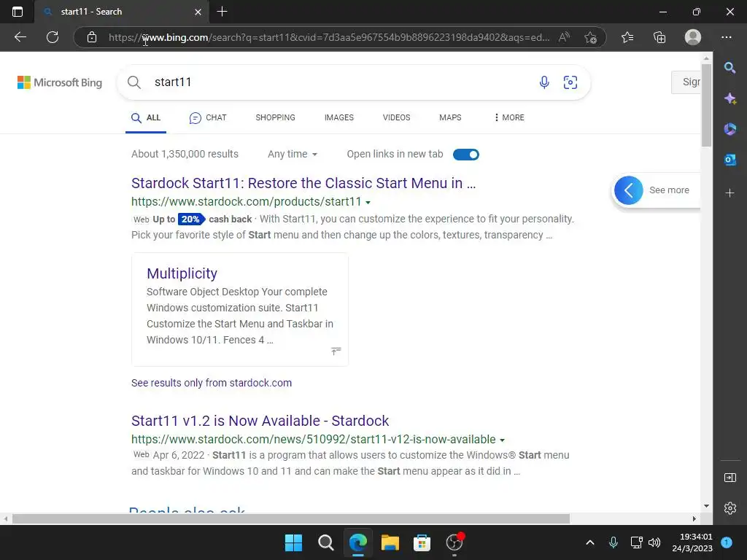Refresh the current page
Viewport: 747px width, 560px height.
point(53,37)
